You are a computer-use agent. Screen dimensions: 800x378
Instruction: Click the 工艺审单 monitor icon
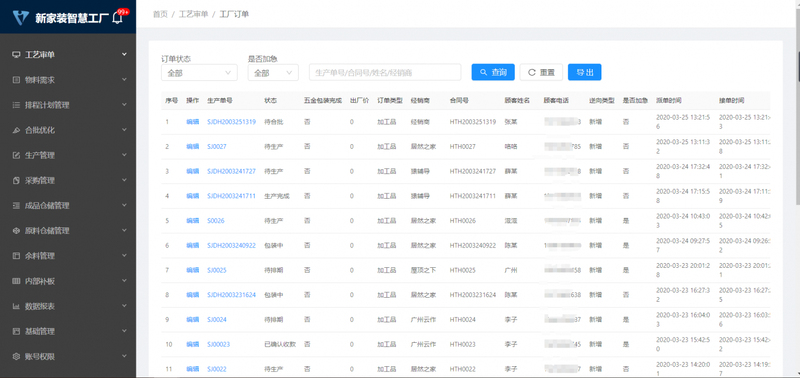(x=16, y=55)
